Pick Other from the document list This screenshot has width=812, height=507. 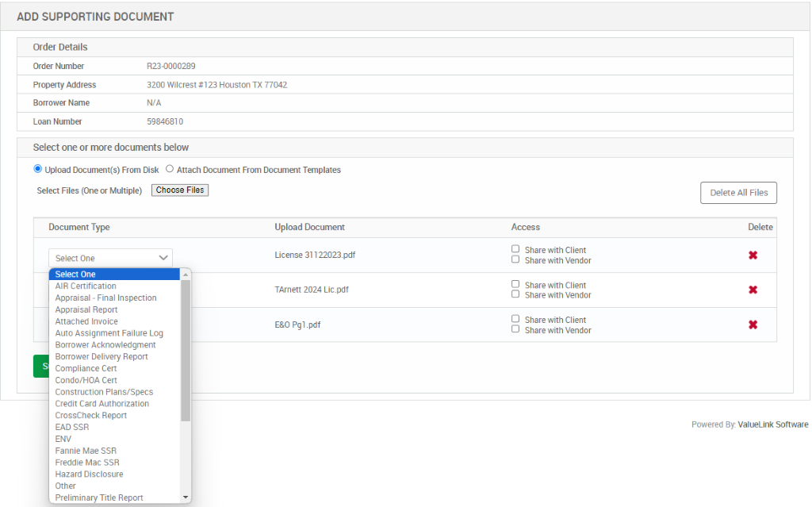coord(114,486)
